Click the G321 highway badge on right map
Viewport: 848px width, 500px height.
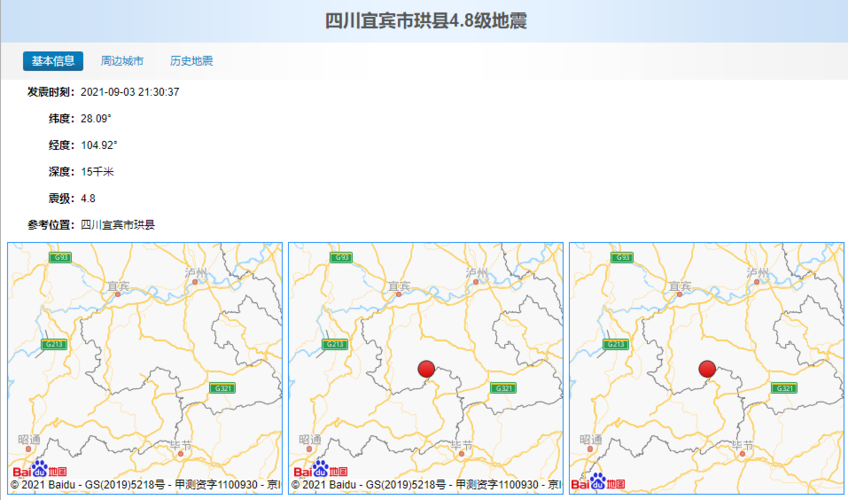pos(784,388)
